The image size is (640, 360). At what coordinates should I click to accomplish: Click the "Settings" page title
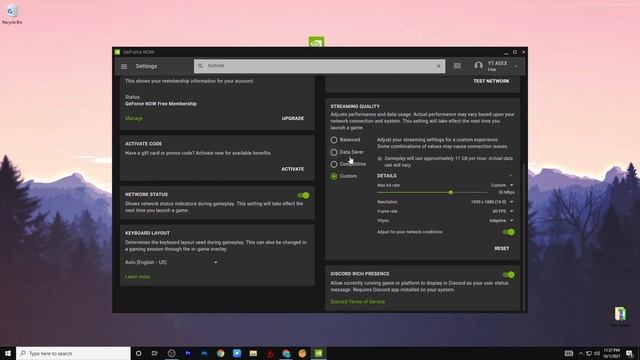pyautogui.click(x=146, y=66)
